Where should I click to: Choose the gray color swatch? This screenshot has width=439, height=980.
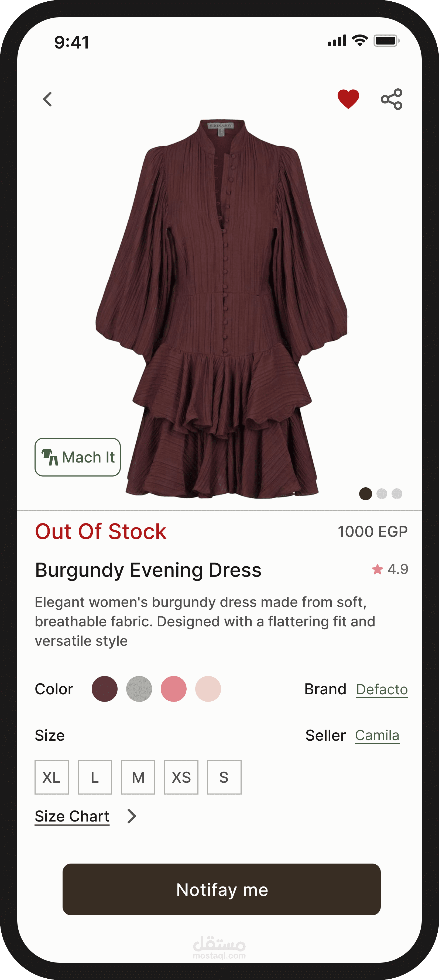click(139, 689)
